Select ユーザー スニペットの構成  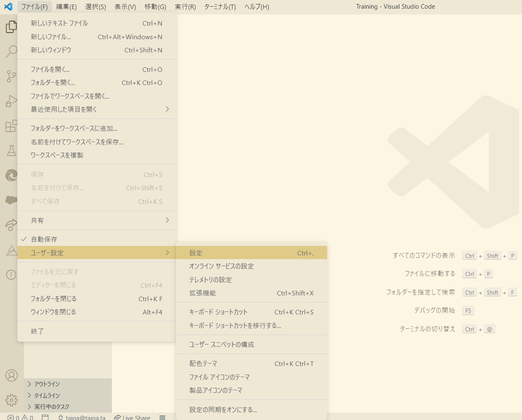click(x=252, y=344)
